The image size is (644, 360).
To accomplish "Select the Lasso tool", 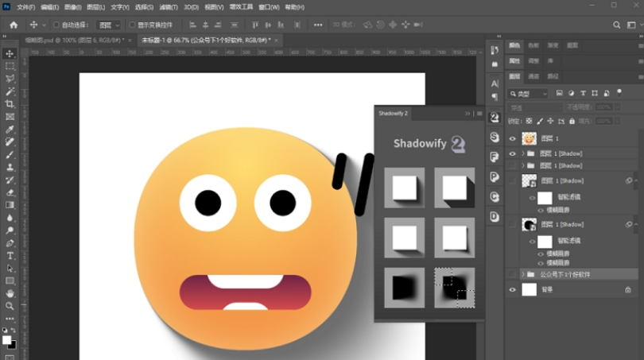I will [10, 79].
